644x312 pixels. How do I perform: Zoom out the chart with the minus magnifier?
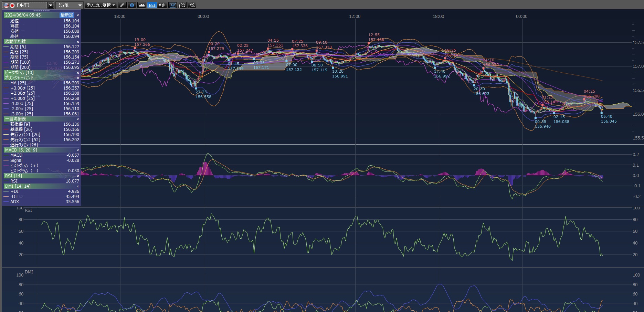[182, 5]
